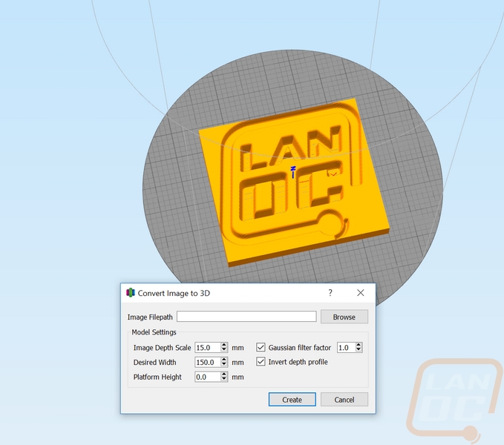
Task: Click the Gaussian filter factor value field
Action: (345, 347)
